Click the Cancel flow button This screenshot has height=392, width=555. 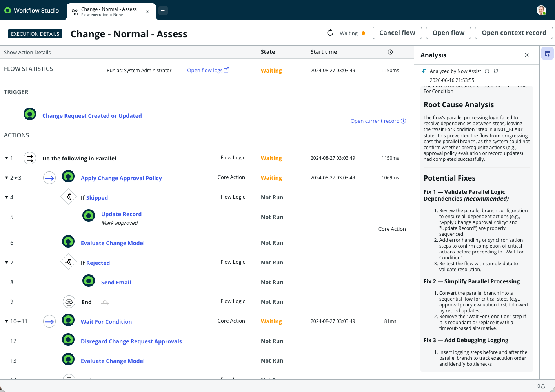[x=397, y=33]
